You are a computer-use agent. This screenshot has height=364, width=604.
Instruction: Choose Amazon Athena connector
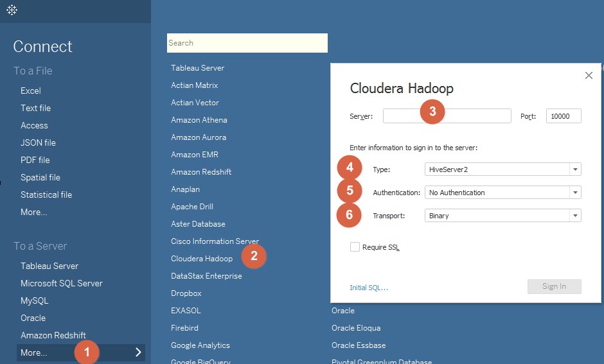[199, 119]
